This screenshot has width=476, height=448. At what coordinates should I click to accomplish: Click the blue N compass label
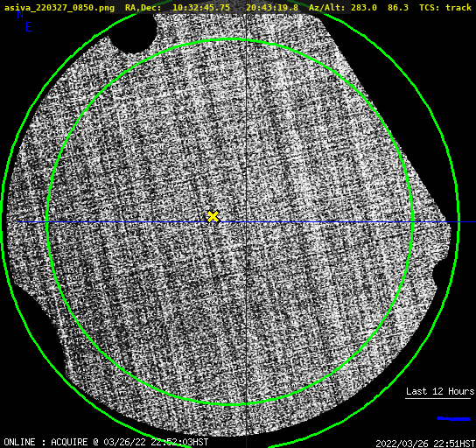(20, 14)
